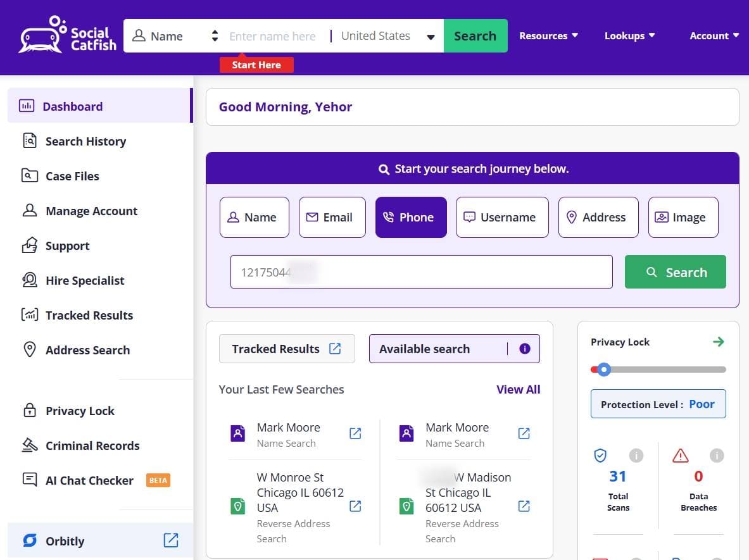Click the Social Catfish logo

[x=67, y=35]
